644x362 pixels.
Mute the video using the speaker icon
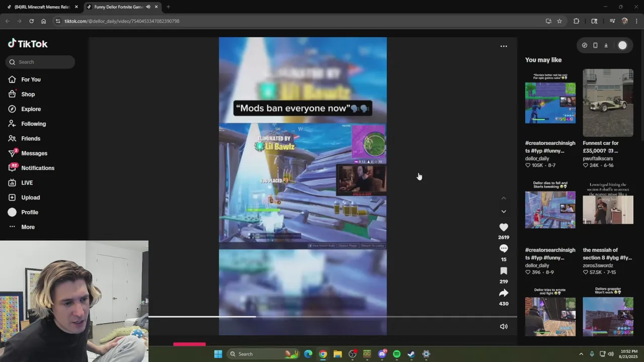coord(504,326)
